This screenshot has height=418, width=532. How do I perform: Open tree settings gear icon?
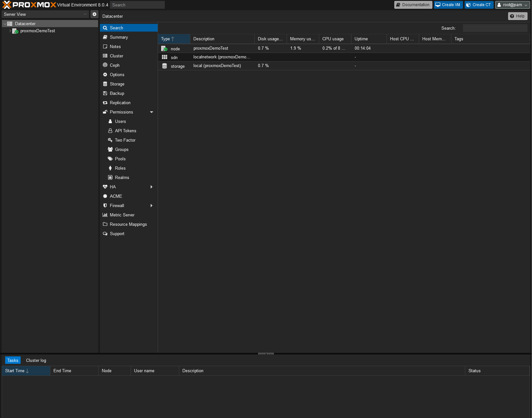tap(94, 14)
